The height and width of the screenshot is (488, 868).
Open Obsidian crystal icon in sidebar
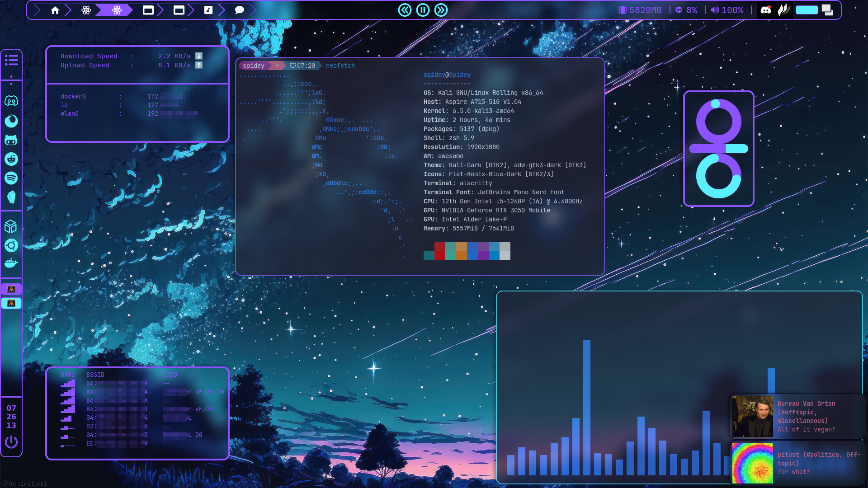pyautogui.click(x=11, y=197)
